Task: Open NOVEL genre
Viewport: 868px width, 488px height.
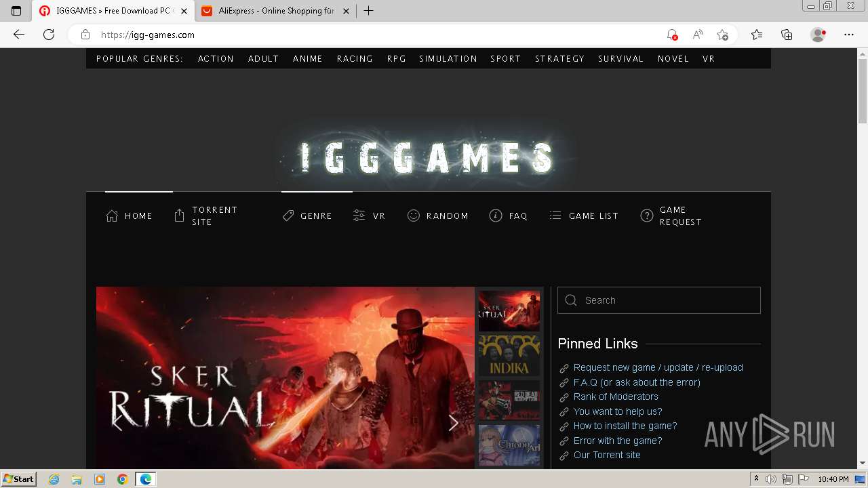Action: click(x=673, y=59)
